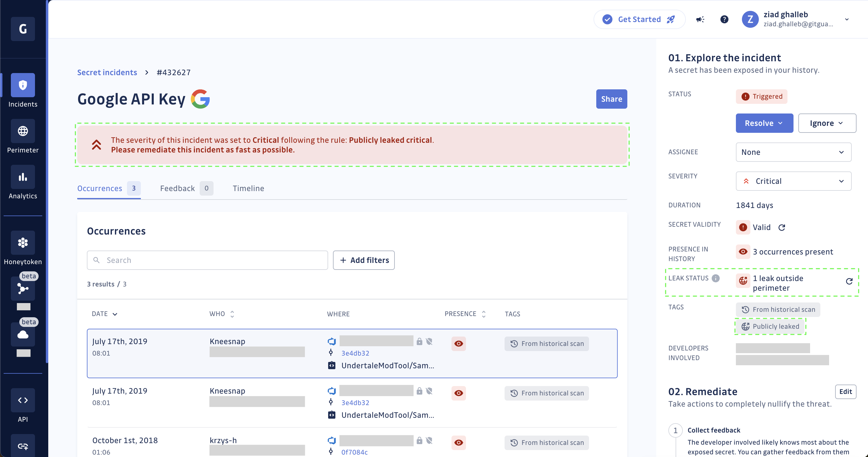
Task: Click the Triggered status badge
Action: pyautogui.click(x=761, y=97)
